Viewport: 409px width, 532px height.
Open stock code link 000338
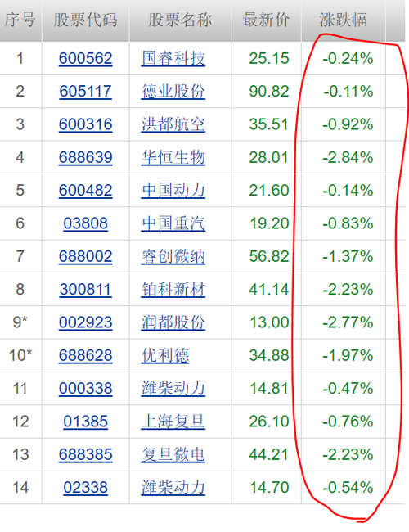(x=85, y=388)
